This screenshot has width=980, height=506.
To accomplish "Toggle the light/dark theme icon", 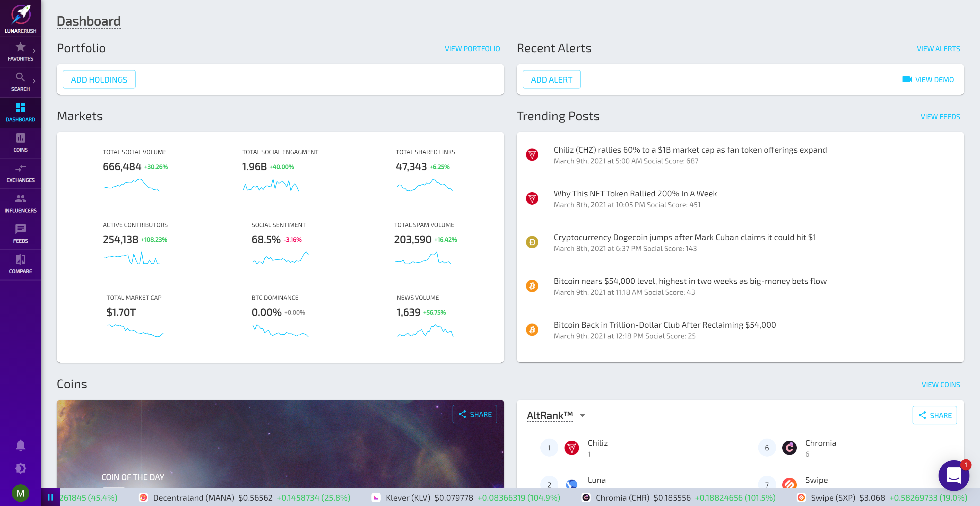I will coord(21,468).
